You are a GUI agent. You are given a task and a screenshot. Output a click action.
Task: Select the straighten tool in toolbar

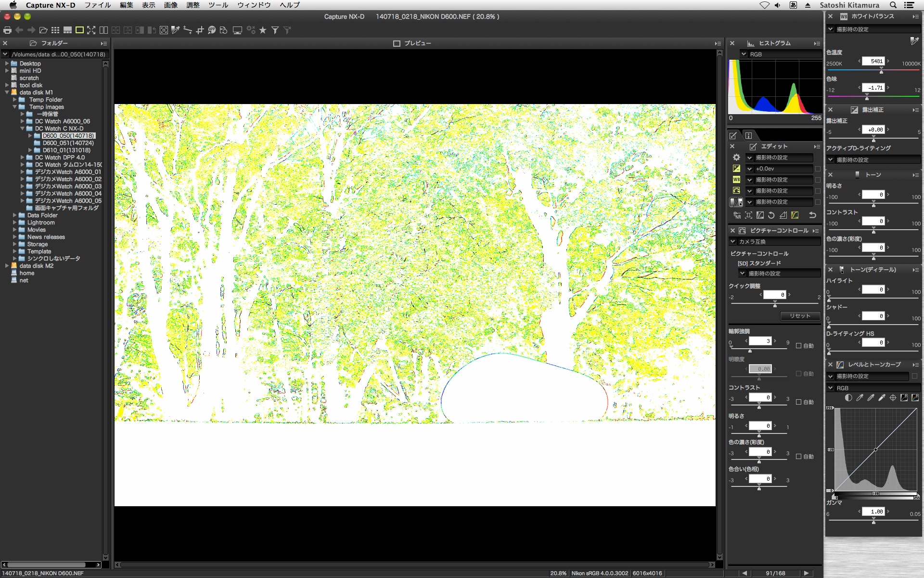point(188,30)
